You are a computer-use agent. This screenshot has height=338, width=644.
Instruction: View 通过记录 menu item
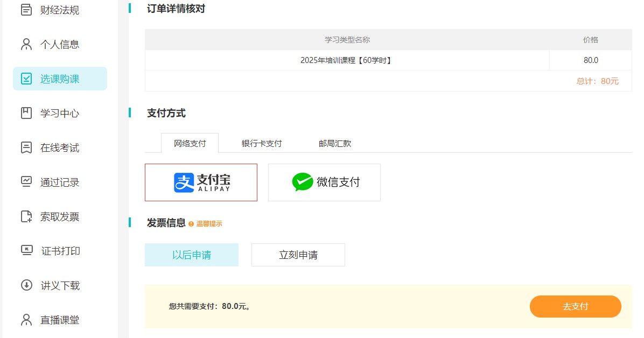coord(60,182)
